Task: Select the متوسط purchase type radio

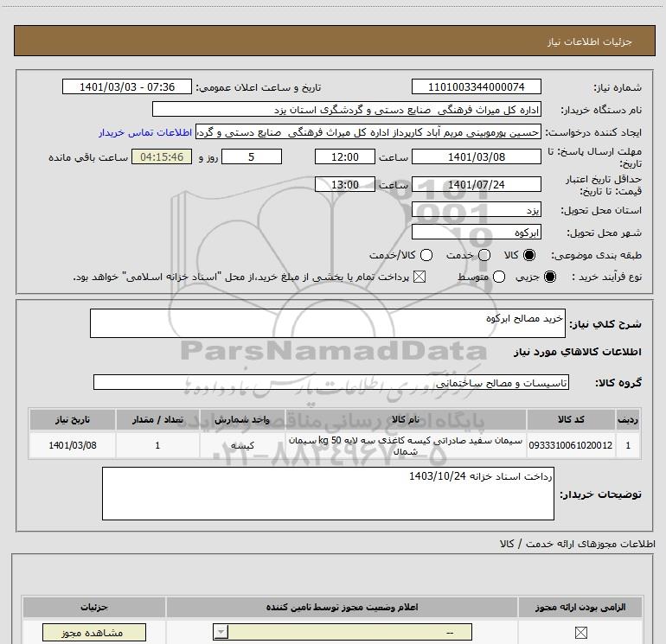Action: pyautogui.click(x=499, y=277)
